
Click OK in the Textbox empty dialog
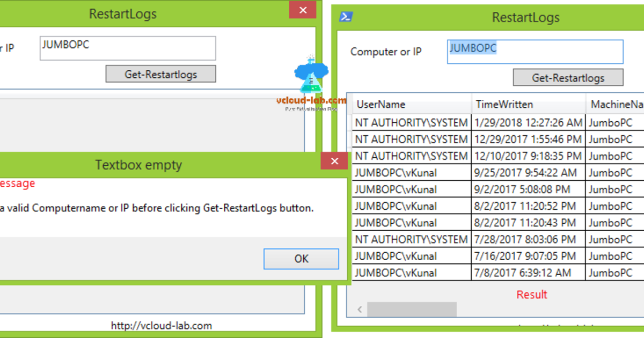click(x=301, y=259)
